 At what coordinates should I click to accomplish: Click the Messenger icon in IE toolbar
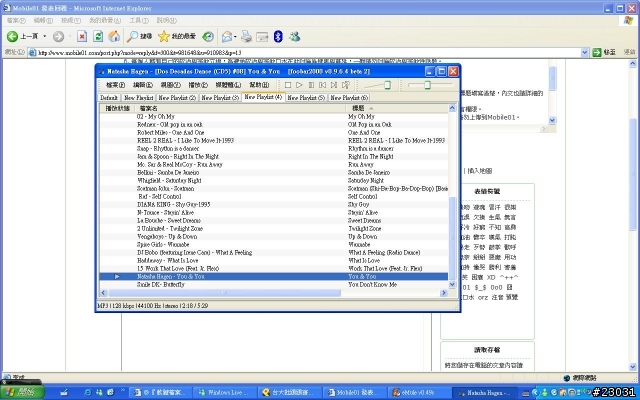pos(295,36)
